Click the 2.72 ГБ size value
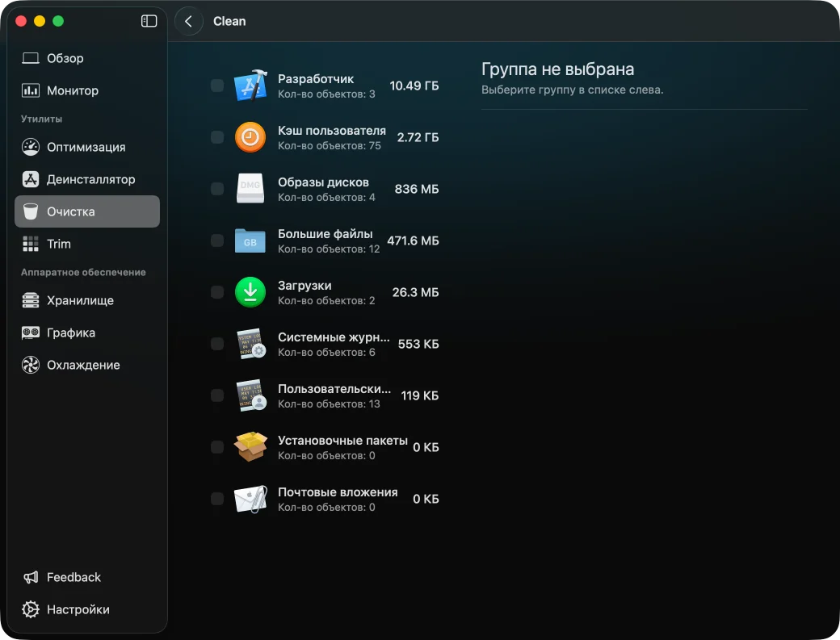This screenshot has height=640, width=840. (x=418, y=137)
